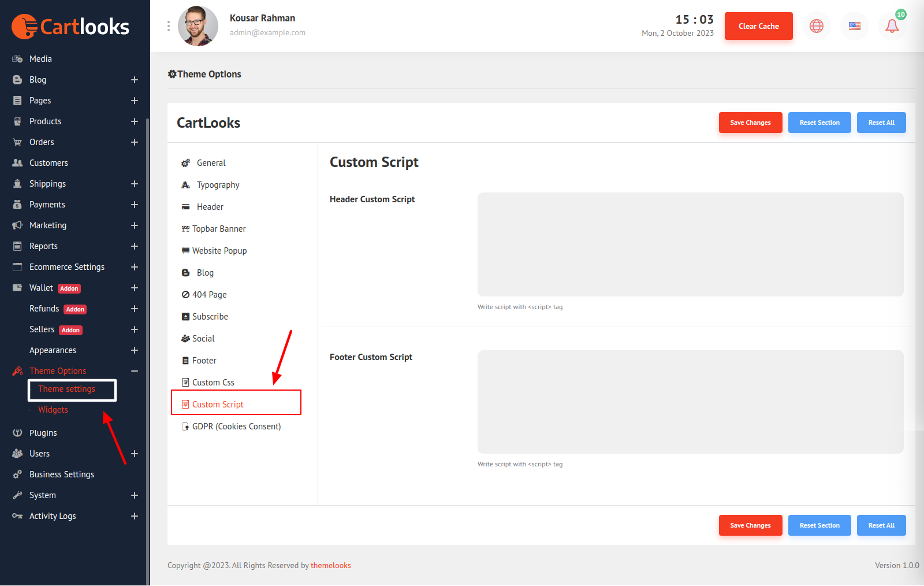
Task: Click the top Save Changes button
Action: click(750, 123)
